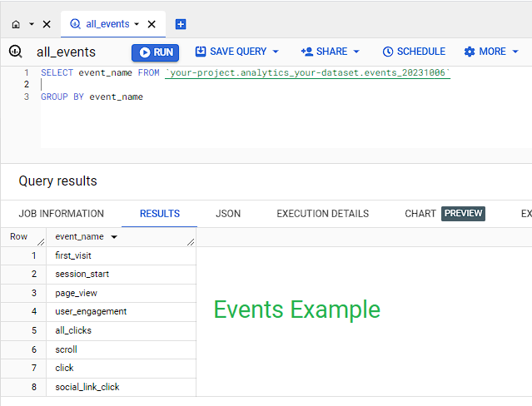
Task: Open the Chart Preview tab
Action: coord(445,214)
